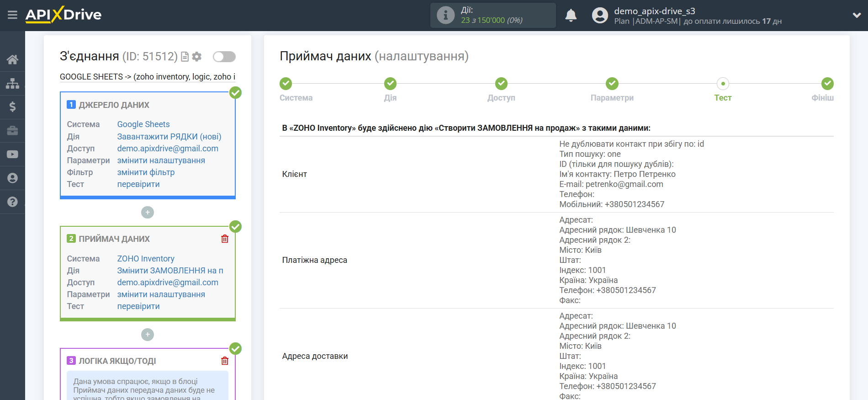Open the briefcase sidebar icon

[x=12, y=131]
